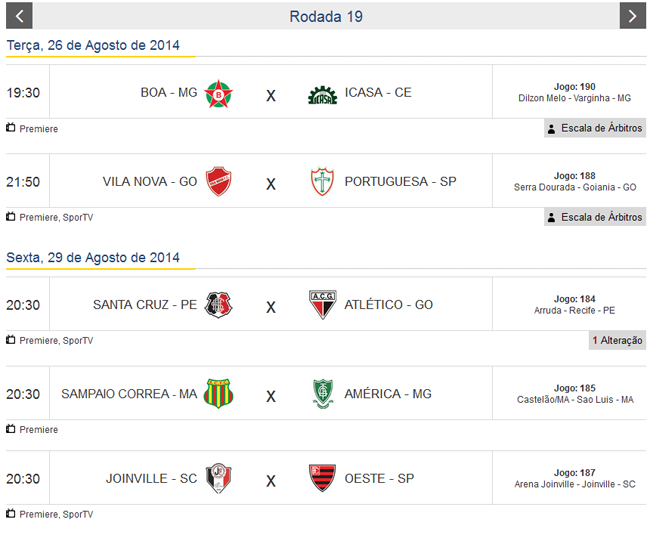Click the Portuguesa SP team crest
650x538 pixels.
322,181
